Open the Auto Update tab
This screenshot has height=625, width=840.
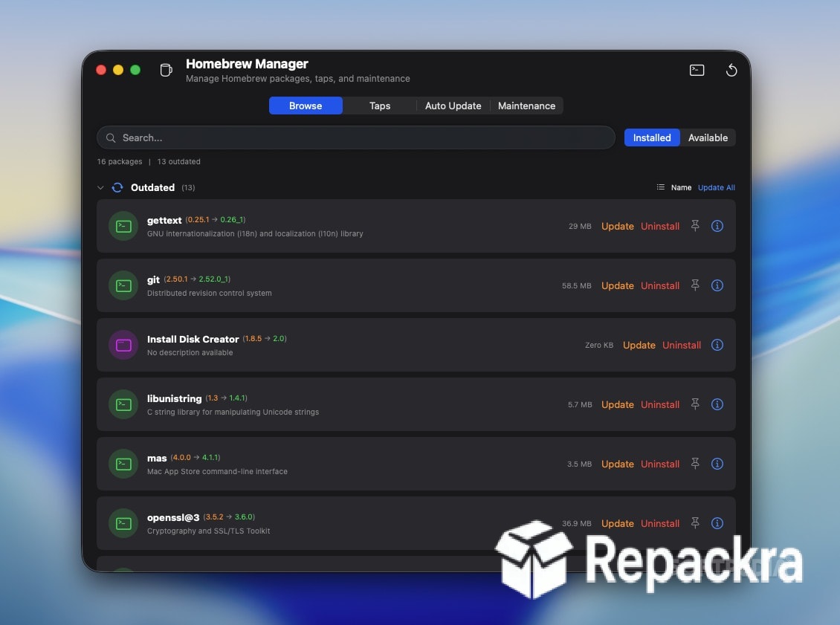coord(453,106)
